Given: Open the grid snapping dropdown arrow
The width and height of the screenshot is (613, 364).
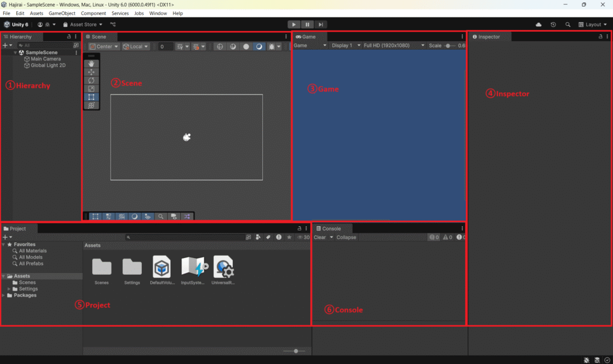Looking at the screenshot, I should 187,47.
